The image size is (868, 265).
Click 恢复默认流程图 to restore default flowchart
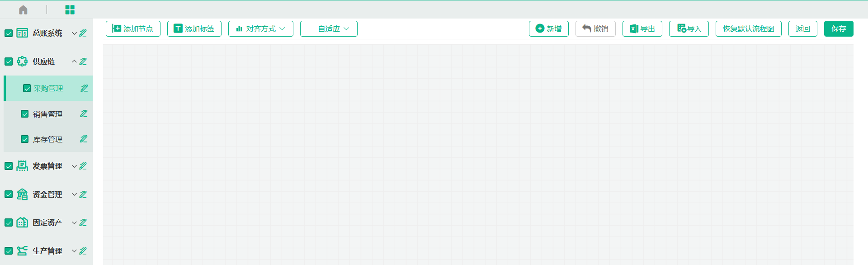749,28
